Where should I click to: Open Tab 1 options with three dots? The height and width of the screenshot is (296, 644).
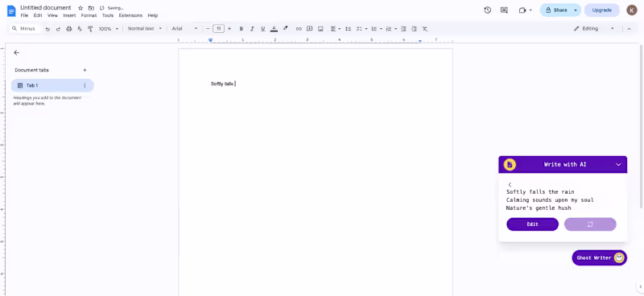point(85,85)
